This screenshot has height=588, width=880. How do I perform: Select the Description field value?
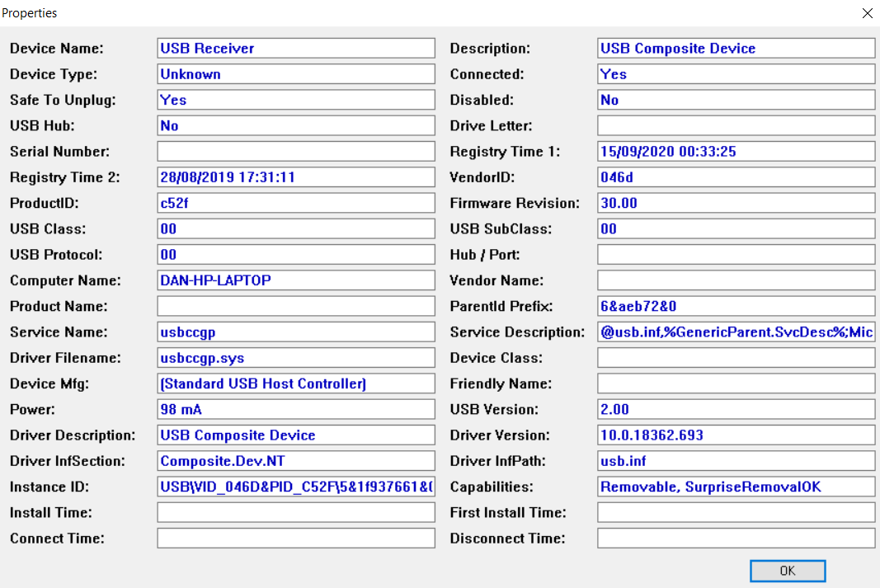coord(736,49)
